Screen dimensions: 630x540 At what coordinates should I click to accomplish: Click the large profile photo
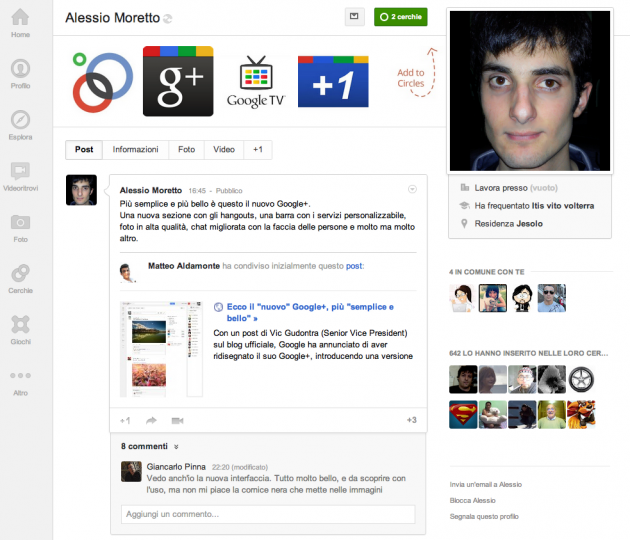pyautogui.click(x=530, y=91)
